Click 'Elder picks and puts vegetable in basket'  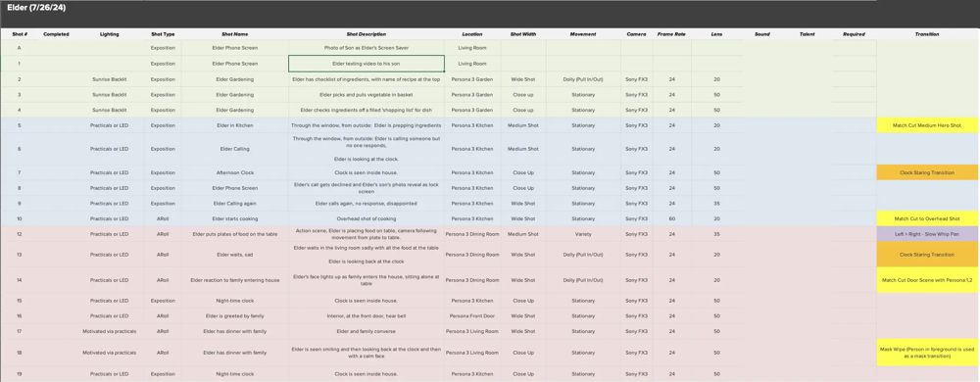point(367,95)
